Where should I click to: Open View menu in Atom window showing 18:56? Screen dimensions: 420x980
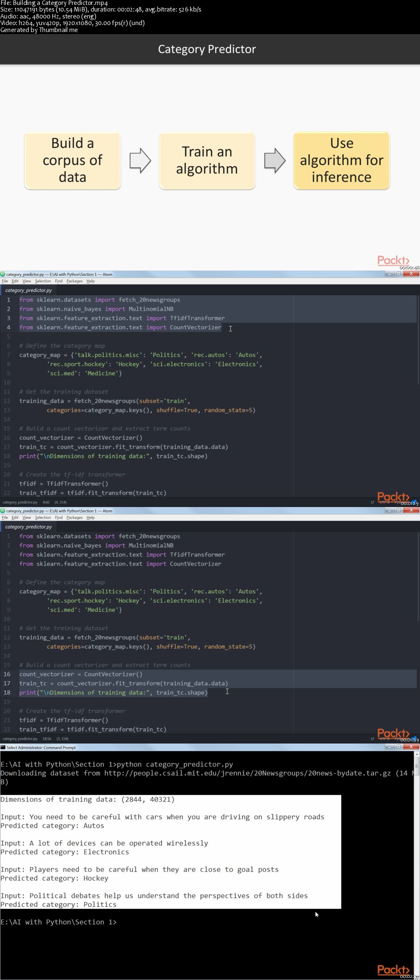pos(27,518)
